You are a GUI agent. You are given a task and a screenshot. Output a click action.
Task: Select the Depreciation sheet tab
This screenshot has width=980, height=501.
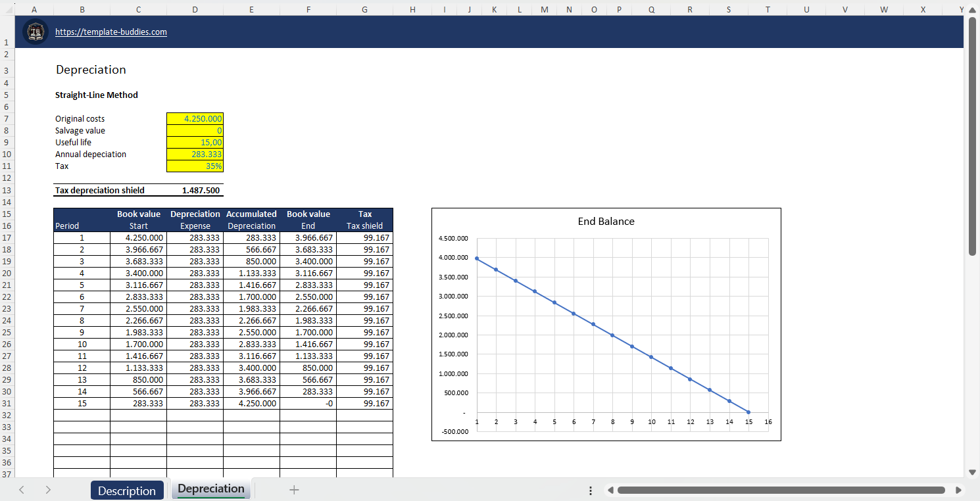pyautogui.click(x=210, y=489)
